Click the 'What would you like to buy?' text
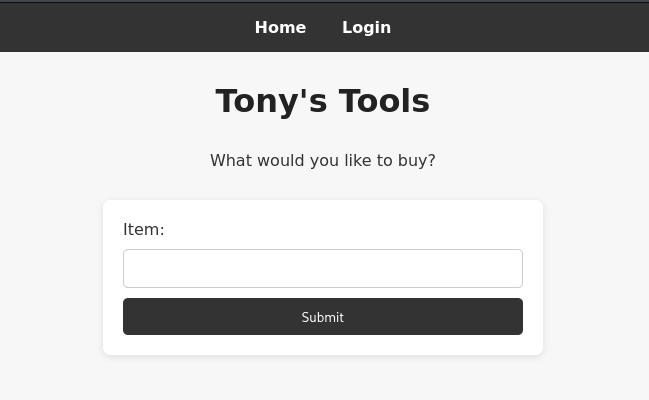Image resolution: width=649 pixels, height=400 pixels. point(322,160)
